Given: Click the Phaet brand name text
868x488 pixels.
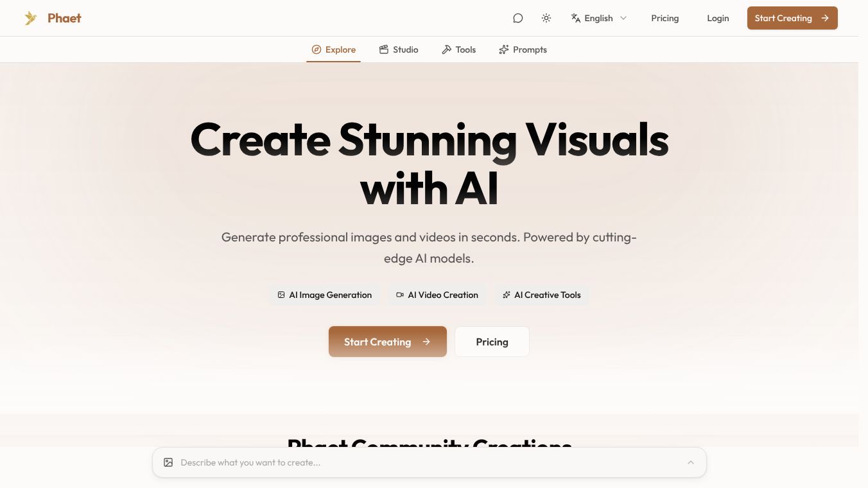Looking at the screenshot, I should pyautogui.click(x=64, y=18).
